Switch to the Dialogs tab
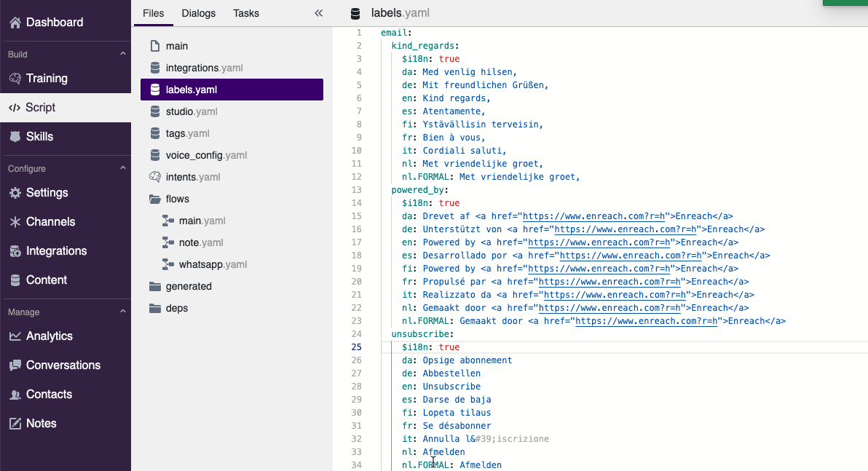Image resolution: width=868 pixels, height=471 pixels. [198, 13]
